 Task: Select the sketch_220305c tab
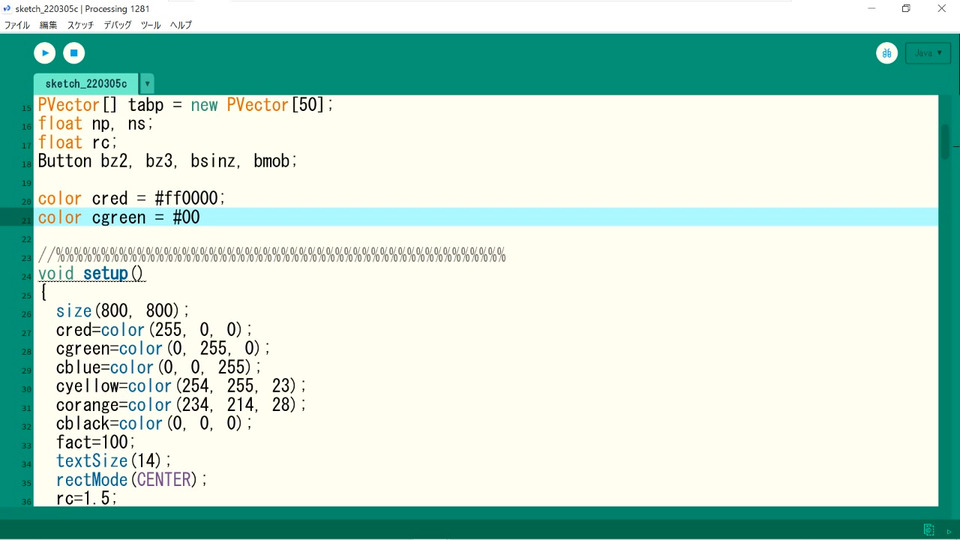click(86, 84)
